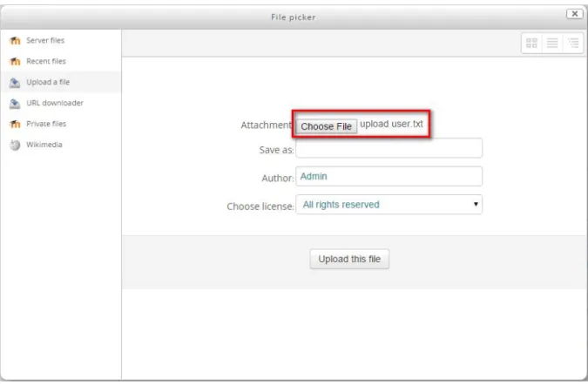588x386 pixels.
Task: Click the URL downloader icon
Action: coord(15,103)
